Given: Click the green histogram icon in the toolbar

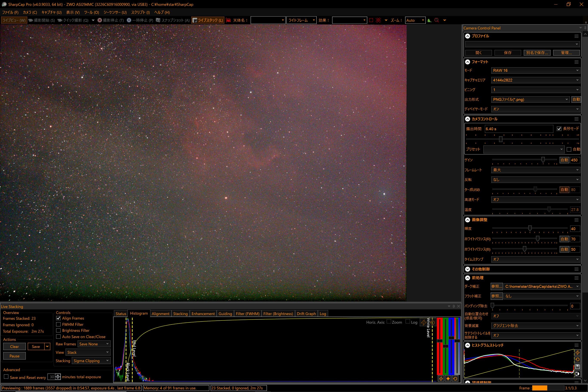Looking at the screenshot, I should (429, 20).
